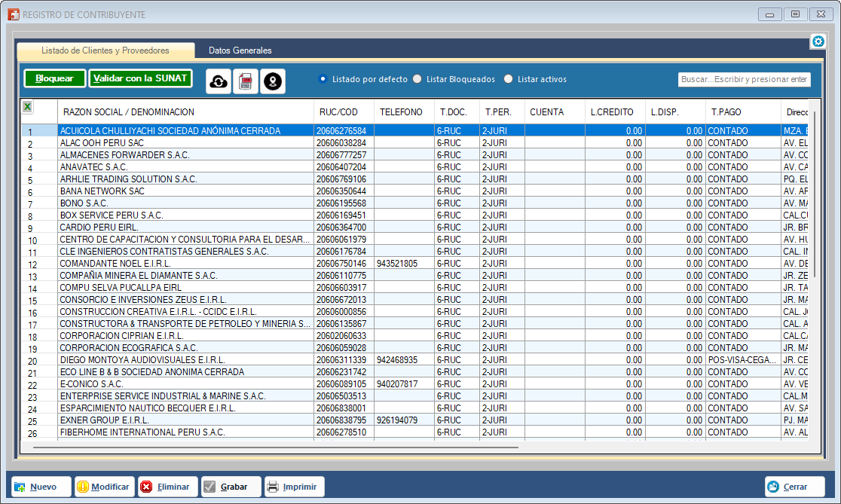Select row ALMACENES FORWARDER S.A.C.
841x504 pixels.
coord(414,155)
